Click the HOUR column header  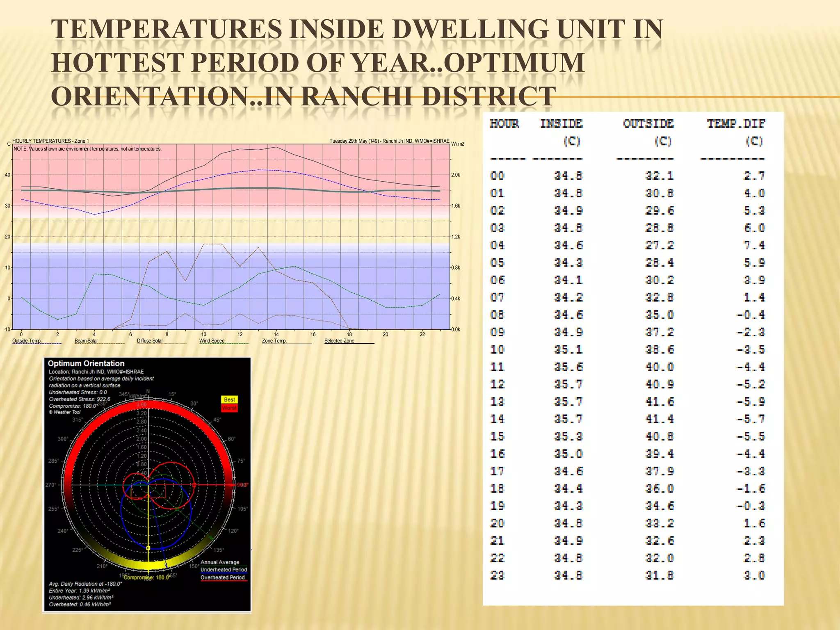coord(504,123)
